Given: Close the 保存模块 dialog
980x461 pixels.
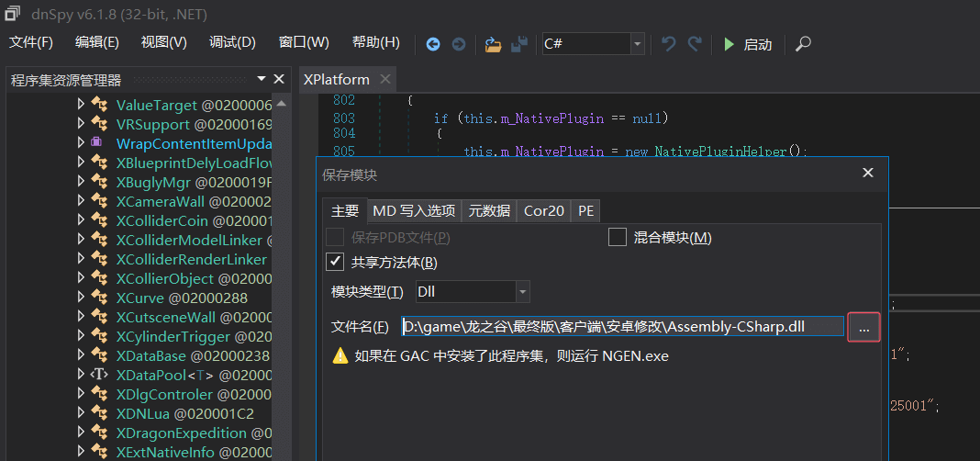Looking at the screenshot, I should 867,174.
